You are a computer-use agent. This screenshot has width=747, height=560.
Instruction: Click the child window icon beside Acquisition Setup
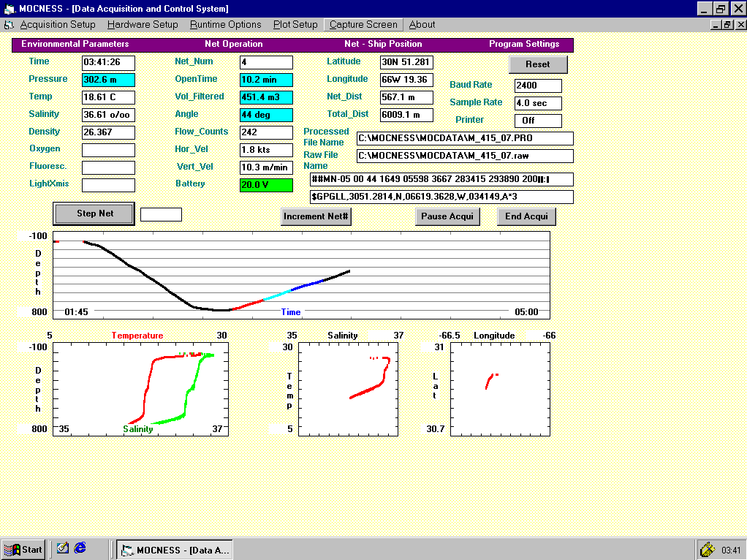tap(9, 25)
